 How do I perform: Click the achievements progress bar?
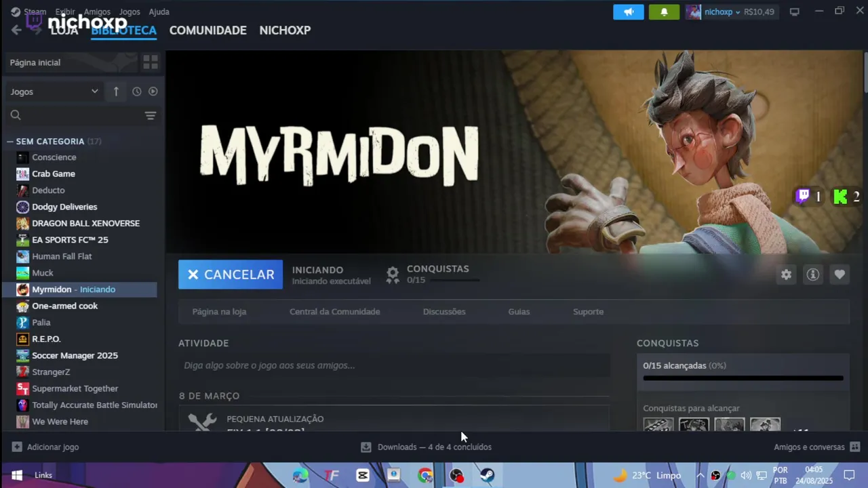(x=743, y=378)
